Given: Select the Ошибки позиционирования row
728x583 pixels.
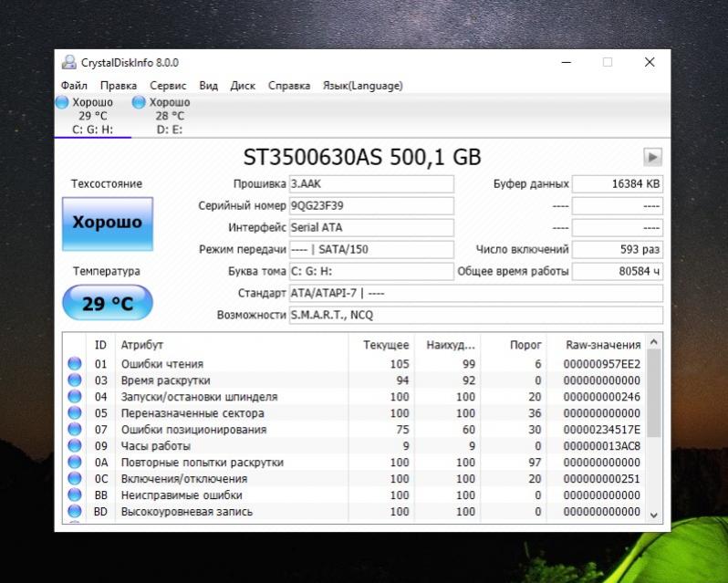Looking at the screenshot, I should coord(355,430).
